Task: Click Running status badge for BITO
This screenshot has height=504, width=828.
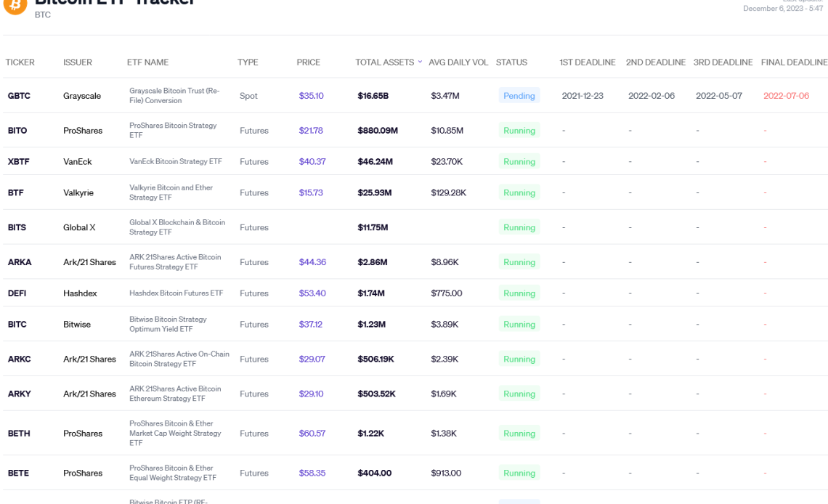Action: click(519, 130)
